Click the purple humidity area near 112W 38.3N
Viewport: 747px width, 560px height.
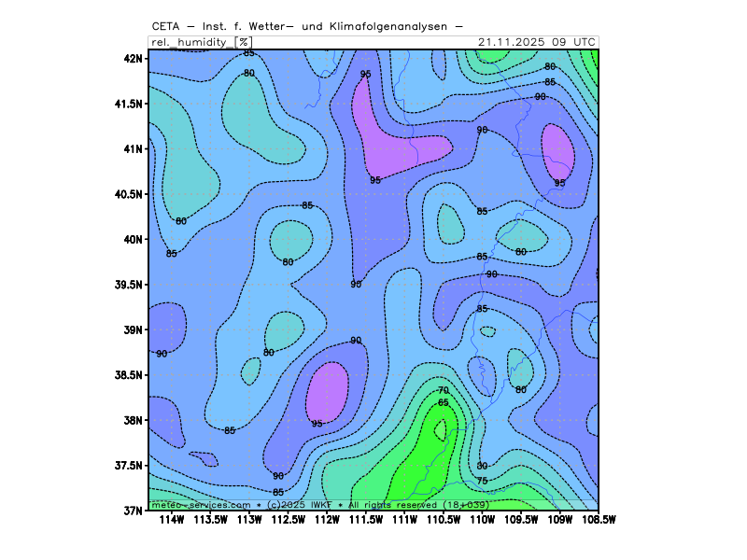coord(328,392)
